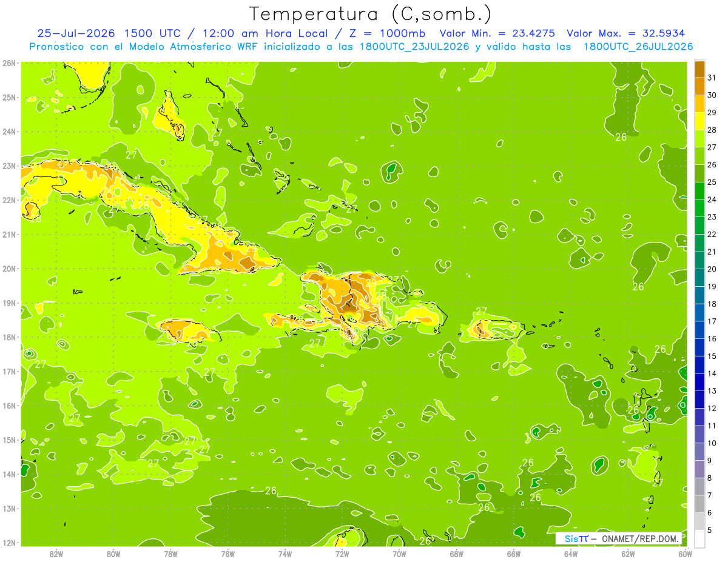Image resolution: width=728 pixels, height=562 pixels.
Task: Click the 76W longitude axis label
Action: (227, 554)
